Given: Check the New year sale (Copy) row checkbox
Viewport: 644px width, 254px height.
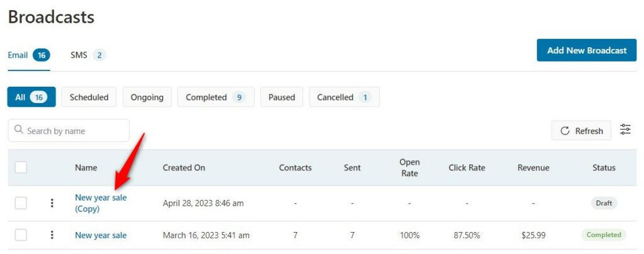Looking at the screenshot, I should tap(21, 202).
